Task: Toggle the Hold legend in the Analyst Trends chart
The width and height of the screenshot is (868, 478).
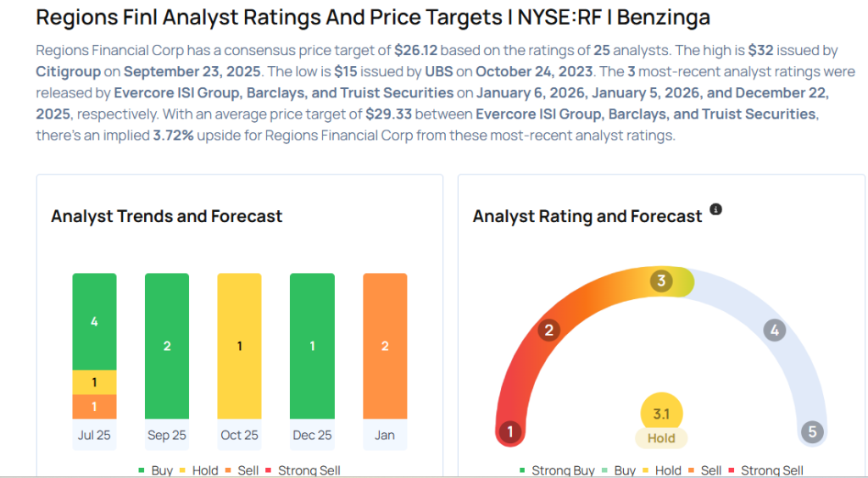Action: click(x=198, y=470)
